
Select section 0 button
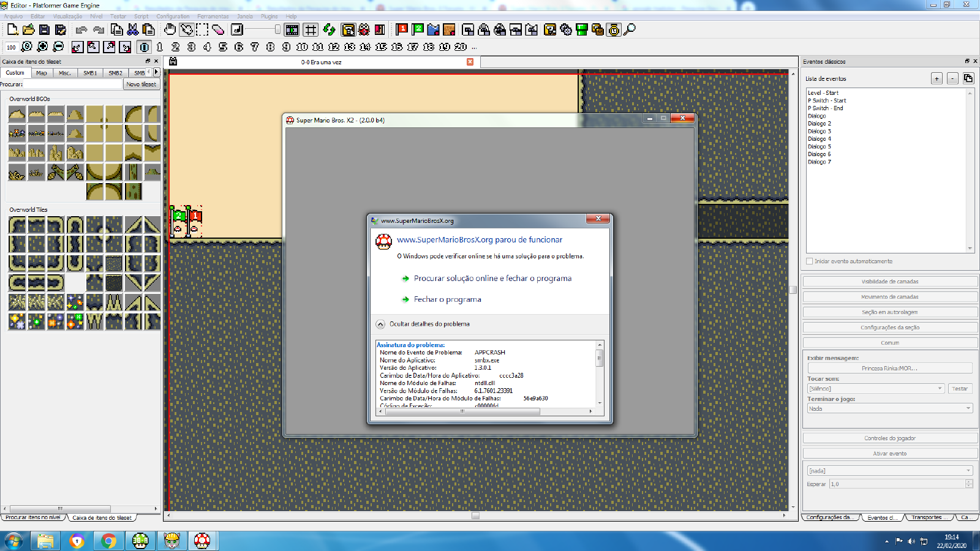pos(144,47)
